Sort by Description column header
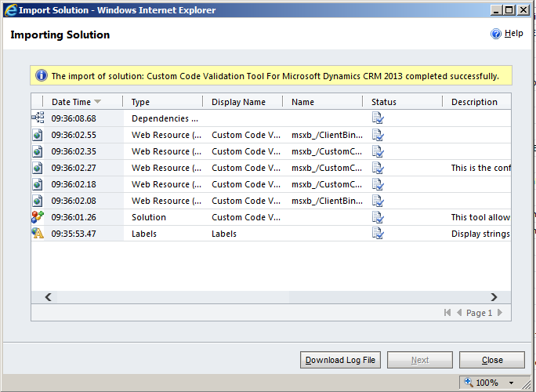 [x=477, y=102]
